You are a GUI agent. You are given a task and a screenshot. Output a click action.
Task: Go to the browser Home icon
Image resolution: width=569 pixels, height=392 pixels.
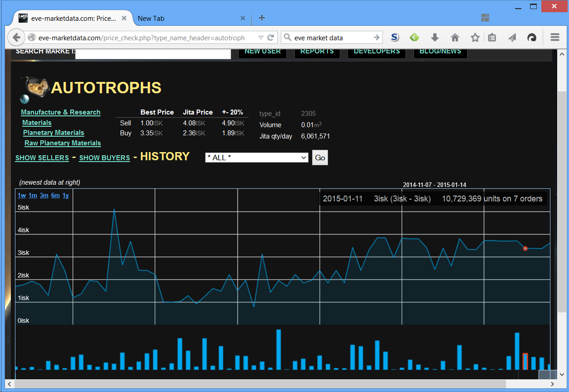coord(455,38)
